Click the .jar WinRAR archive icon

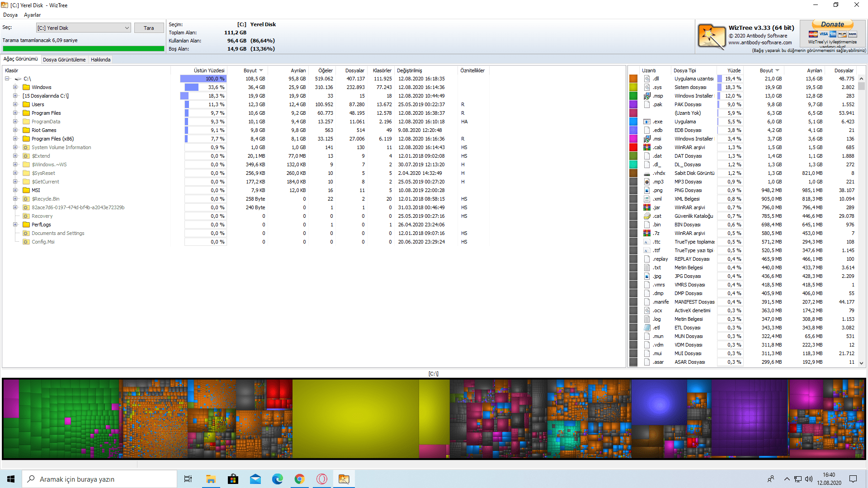click(647, 207)
